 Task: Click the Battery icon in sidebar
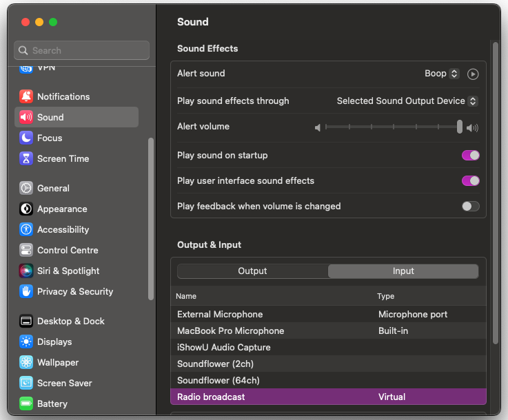26,403
